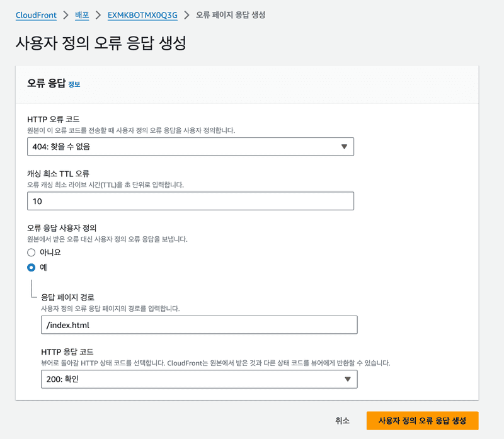Viewport: 504px width, 439px height.
Task: Click the arrow icon on the 404 error code selector
Action: coord(344,147)
